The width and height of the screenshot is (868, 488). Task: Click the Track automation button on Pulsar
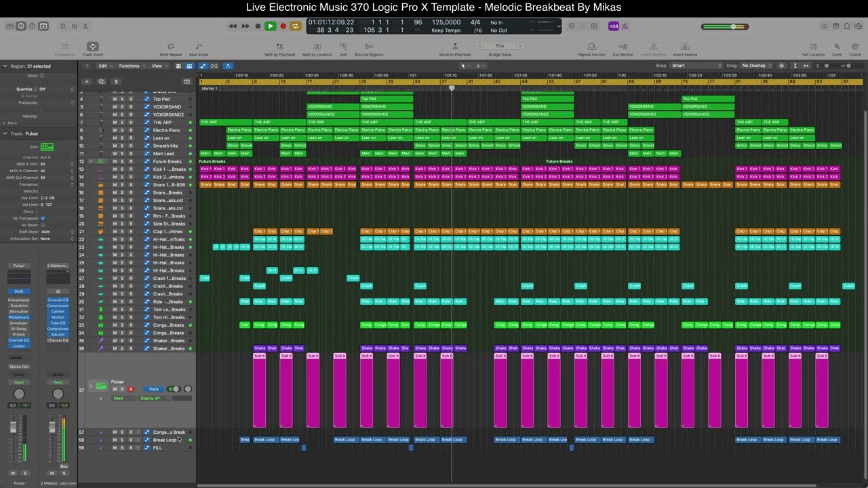[x=154, y=389]
